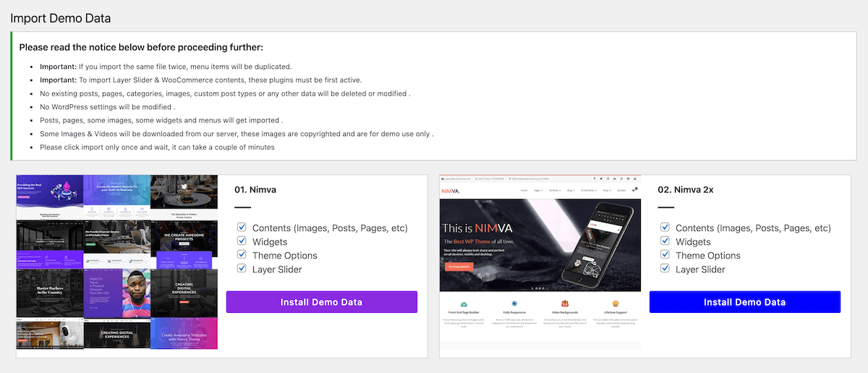
Task: Click the NIMVA logo in the 2x preview
Action: pos(451,191)
